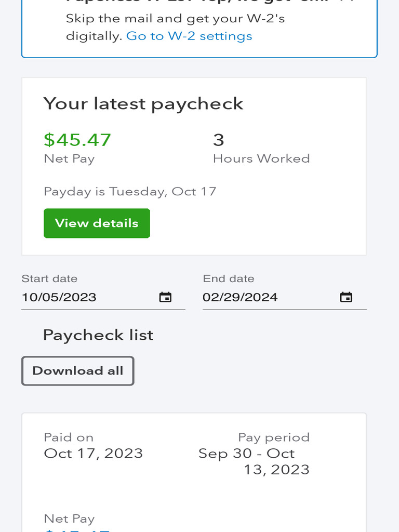Image resolution: width=399 pixels, height=532 pixels.
Task: Click the Skip the mail banner text
Action: 175,19
